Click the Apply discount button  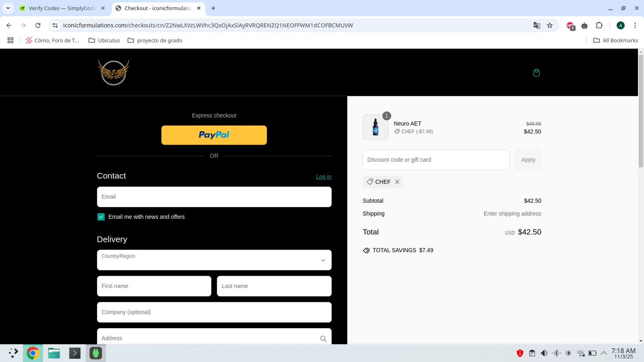tap(529, 160)
